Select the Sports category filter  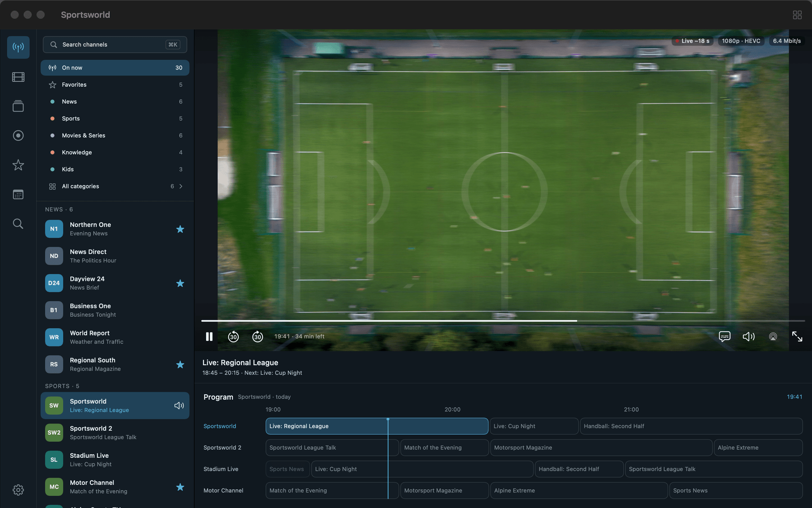click(x=115, y=118)
